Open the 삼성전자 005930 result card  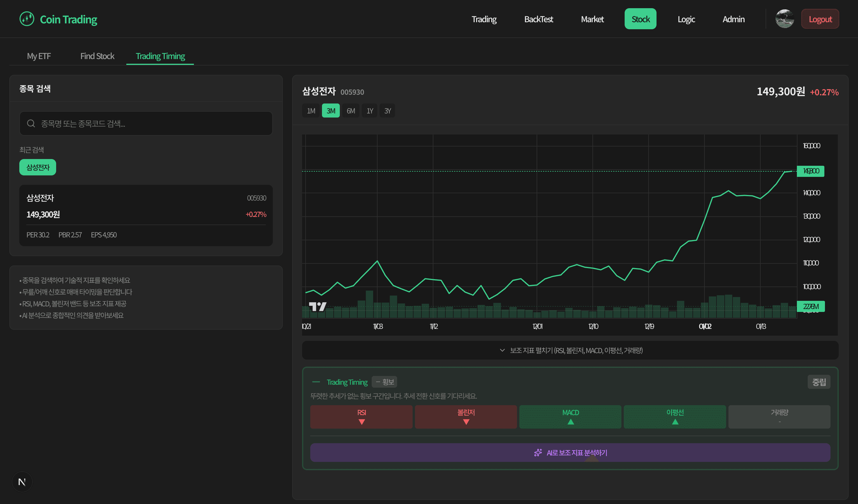pyautogui.click(x=146, y=215)
